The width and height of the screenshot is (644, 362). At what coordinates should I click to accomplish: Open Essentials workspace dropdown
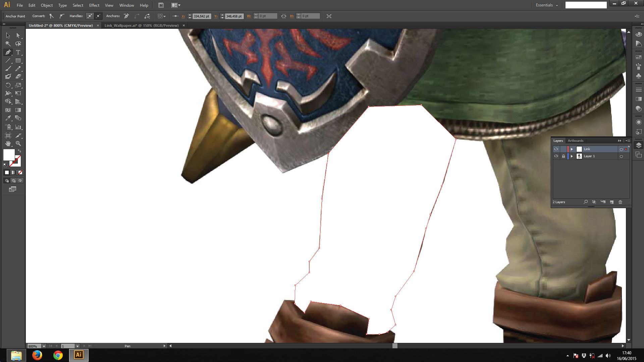pos(547,5)
